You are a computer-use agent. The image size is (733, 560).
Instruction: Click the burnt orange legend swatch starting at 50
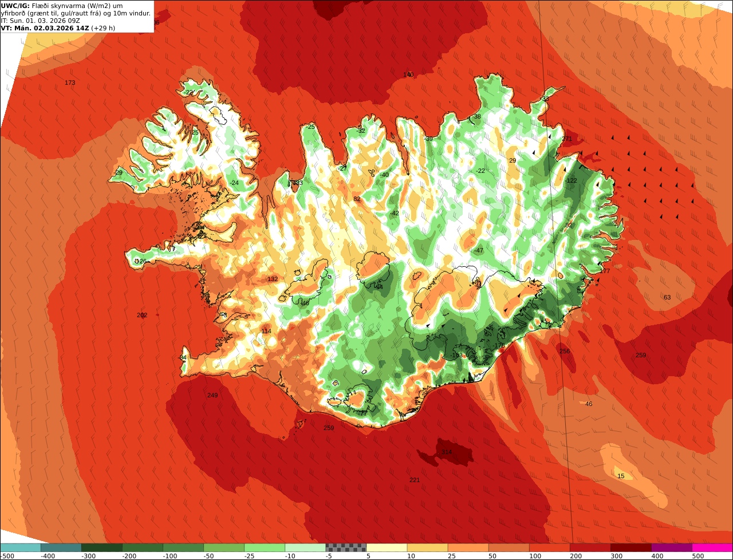[x=509, y=547]
